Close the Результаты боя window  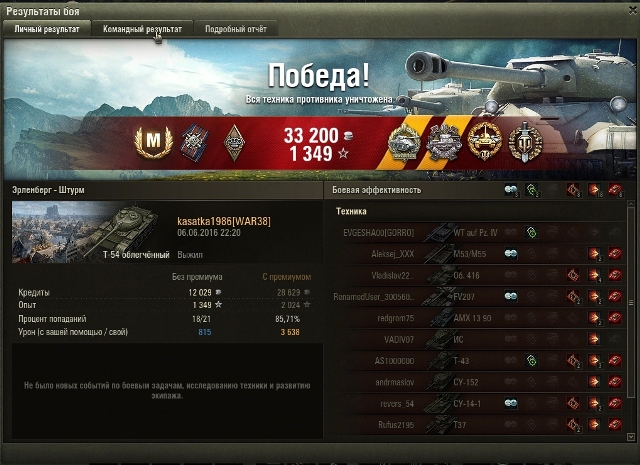click(632, 11)
